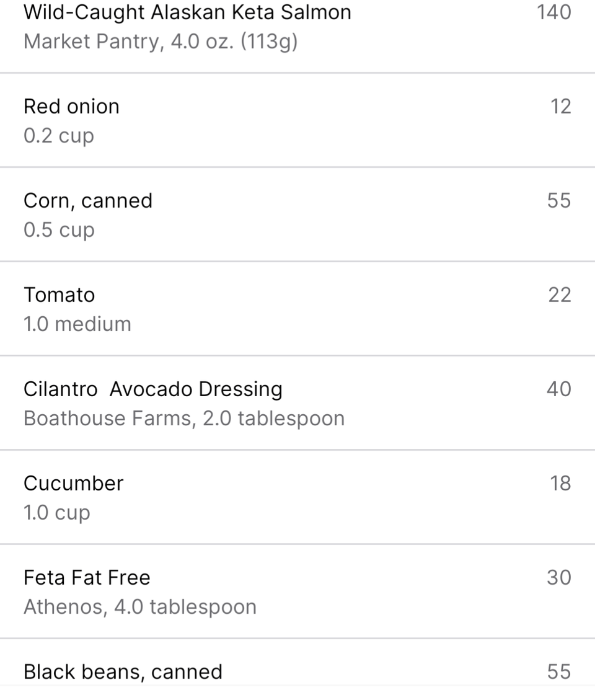Tap the 0.5 cup serving under Corn

pos(59,231)
